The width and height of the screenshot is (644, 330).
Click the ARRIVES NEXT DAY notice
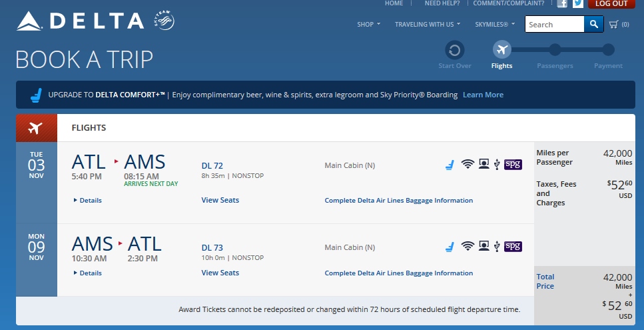point(151,184)
